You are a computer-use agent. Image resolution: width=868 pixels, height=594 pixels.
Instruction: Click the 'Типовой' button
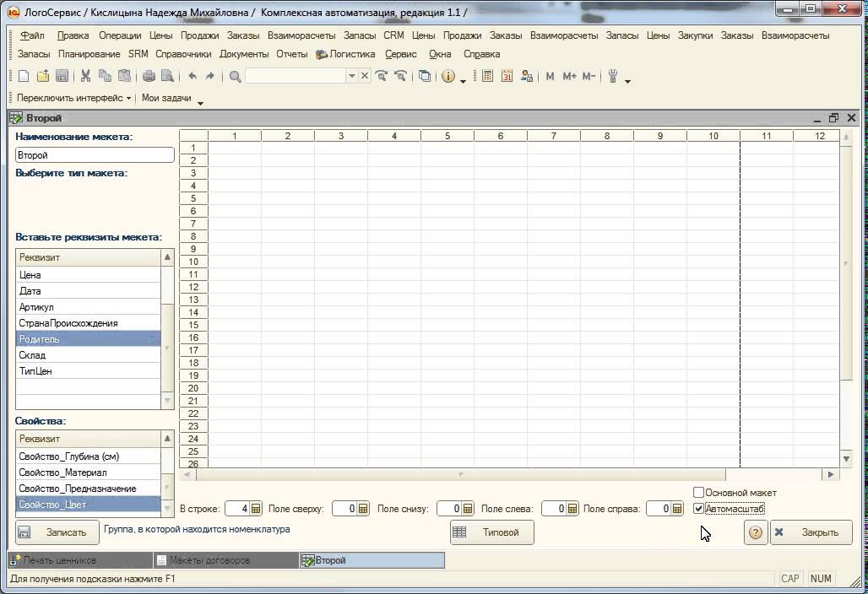[x=492, y=532]
